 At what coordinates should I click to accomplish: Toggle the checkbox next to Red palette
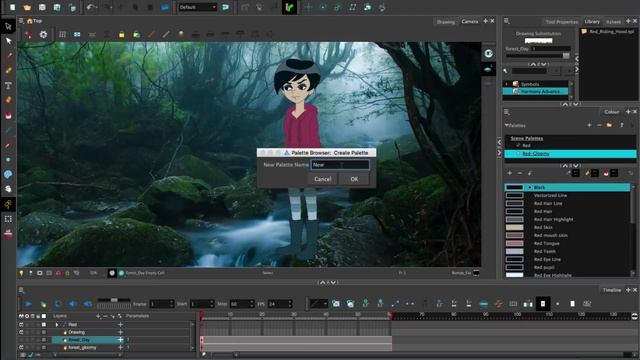[x=518, y=145]
